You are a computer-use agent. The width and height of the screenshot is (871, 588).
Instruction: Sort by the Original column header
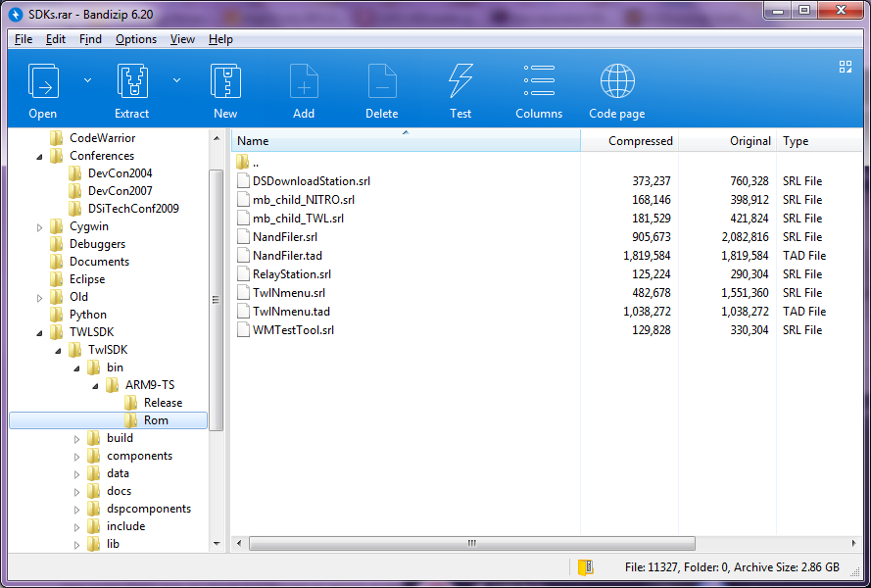(728, 140)
